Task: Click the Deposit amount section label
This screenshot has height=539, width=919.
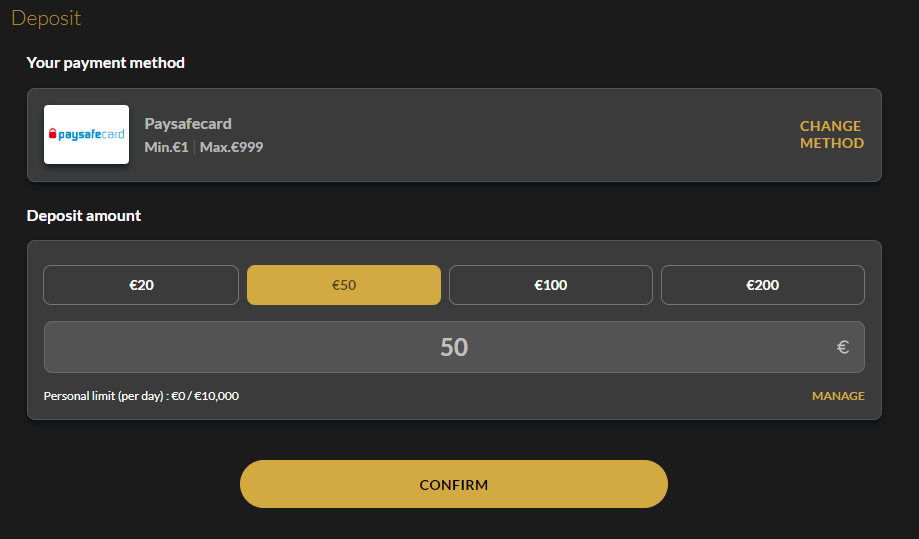Action: click(x=84, y=216)
